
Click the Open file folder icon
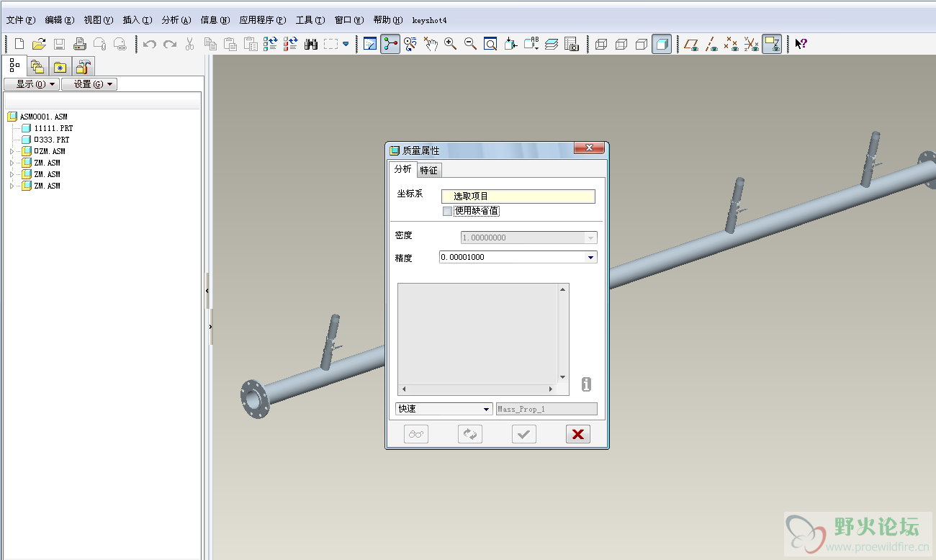(39, 44)
